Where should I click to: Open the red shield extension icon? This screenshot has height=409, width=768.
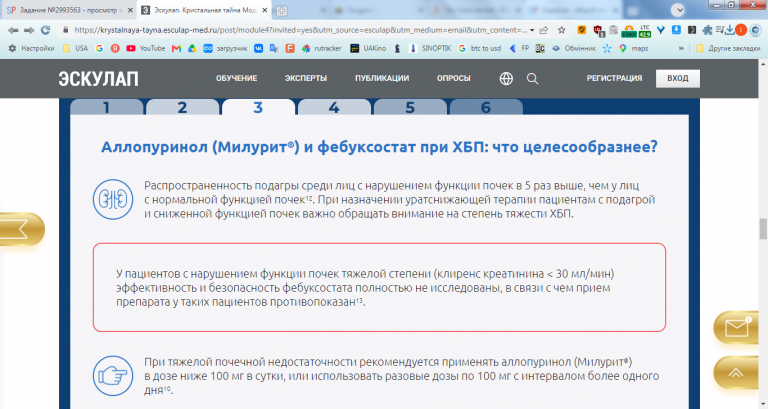coord(599,31)
